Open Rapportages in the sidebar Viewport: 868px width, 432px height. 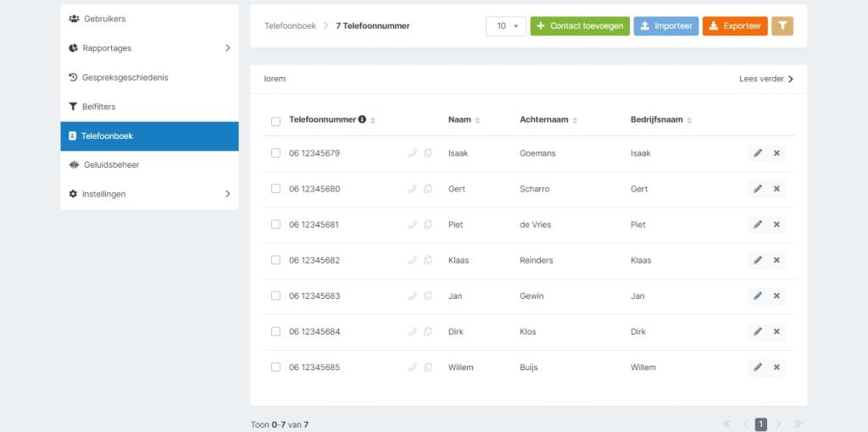click(x=149, y=48)
